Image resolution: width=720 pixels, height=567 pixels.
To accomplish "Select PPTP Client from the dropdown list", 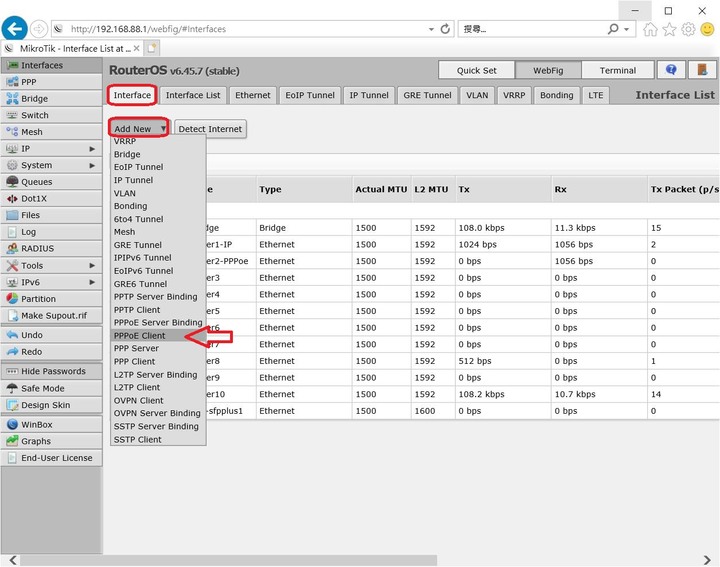I will click(x=158, y=310).
